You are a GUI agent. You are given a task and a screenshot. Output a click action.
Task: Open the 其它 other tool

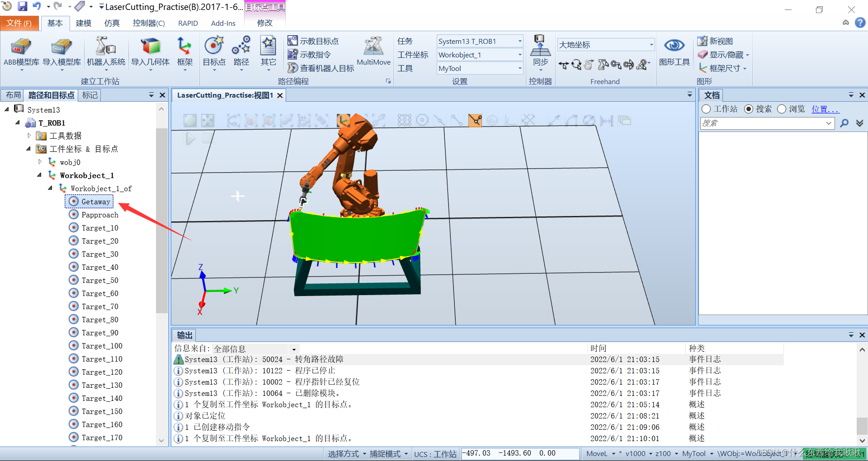click(x=268, y=53)
